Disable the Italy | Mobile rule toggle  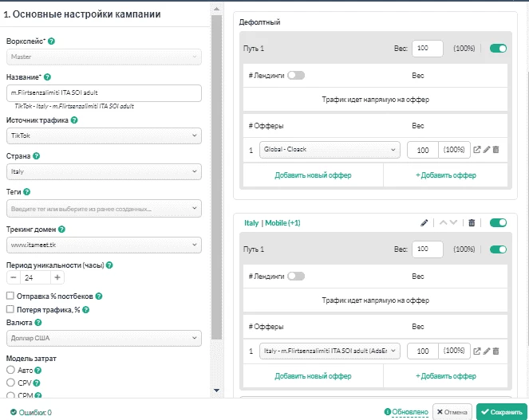499,223
